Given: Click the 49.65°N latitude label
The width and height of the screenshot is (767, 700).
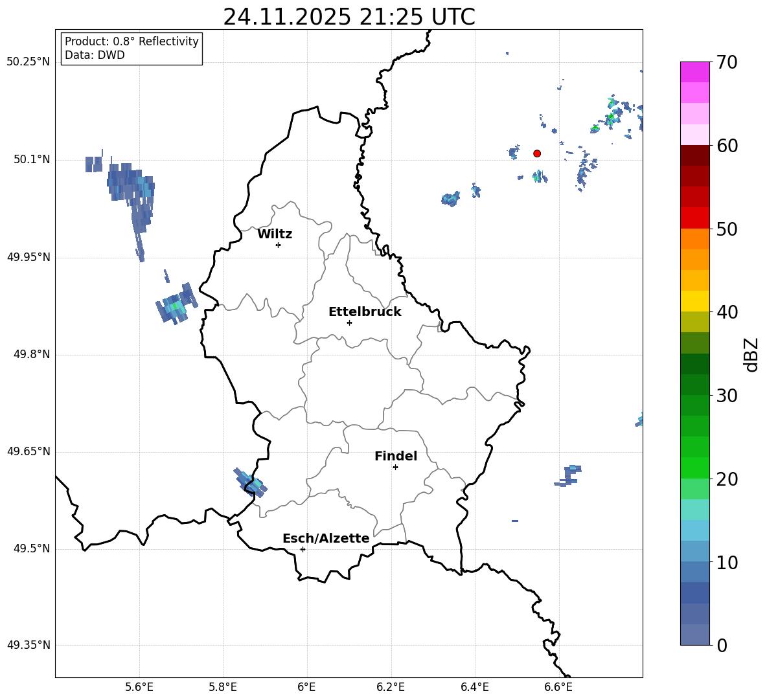Looking at the screenshot, I should (x=29, y=451).
